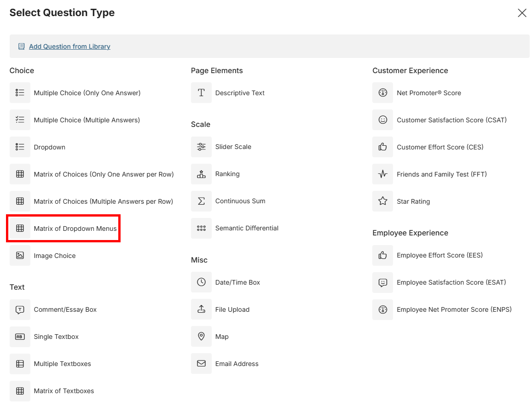The width and height of the screenshot is (532, 412).
Task: Choose the Ranking podium icon
Action: [201, 174]
